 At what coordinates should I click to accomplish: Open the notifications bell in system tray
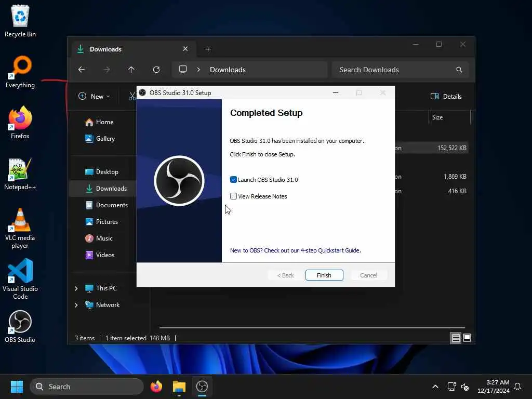click(517, 387)
